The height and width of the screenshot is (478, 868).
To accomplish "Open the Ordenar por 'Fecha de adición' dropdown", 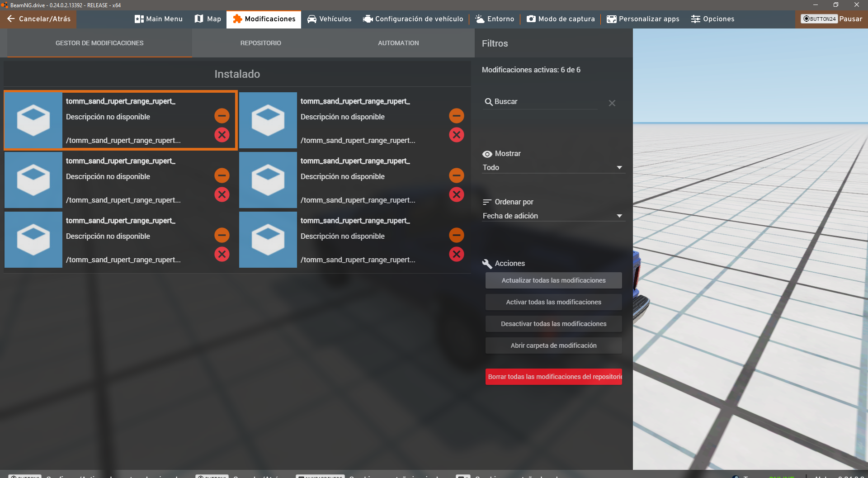I will pyautogui.click(x=553, y=216).
